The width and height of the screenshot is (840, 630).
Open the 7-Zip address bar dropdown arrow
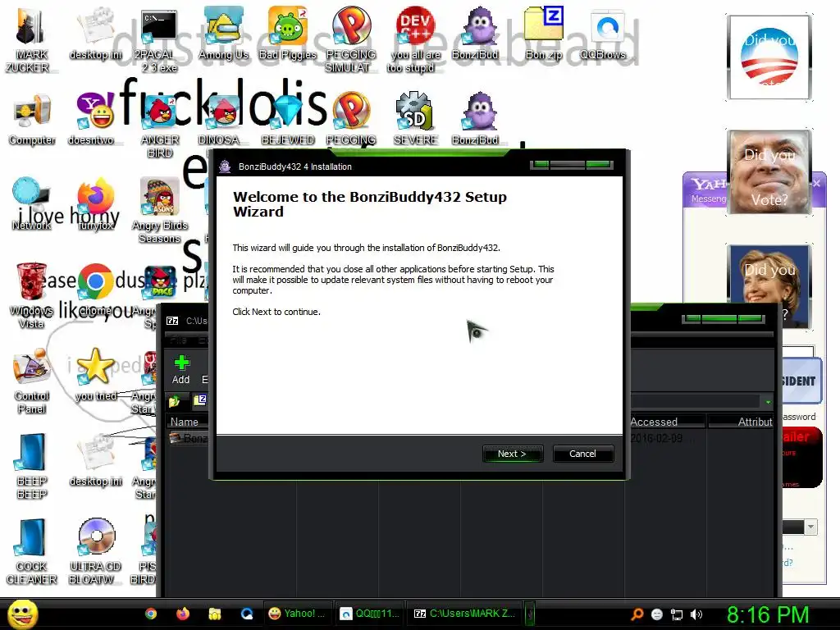pos(768,401)
